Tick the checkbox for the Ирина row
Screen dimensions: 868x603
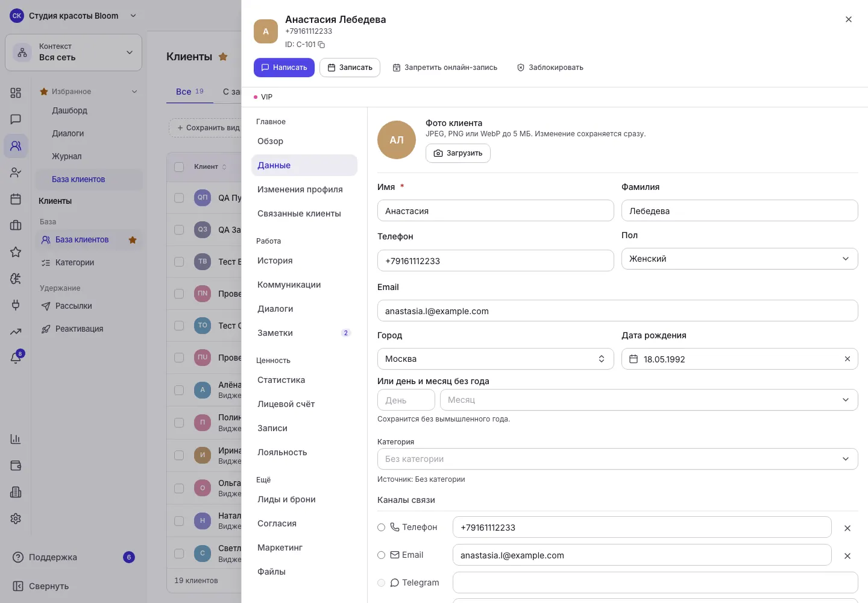(x=179, y=455)
